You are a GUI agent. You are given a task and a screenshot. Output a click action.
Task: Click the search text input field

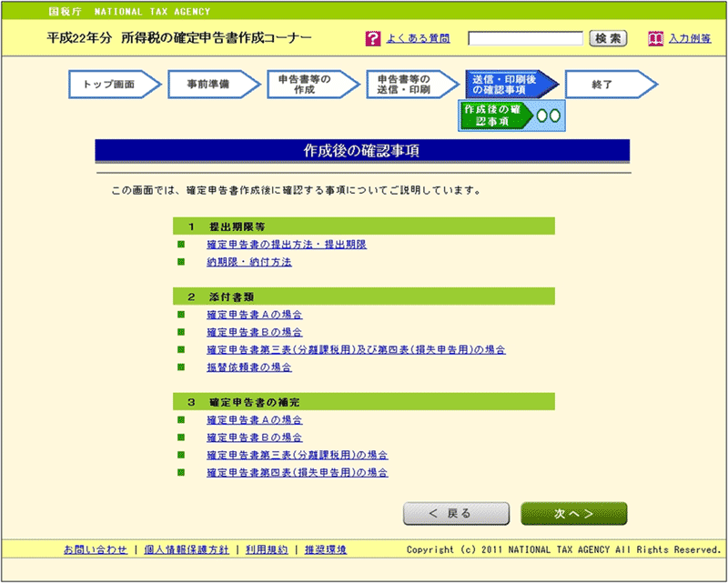525,39
